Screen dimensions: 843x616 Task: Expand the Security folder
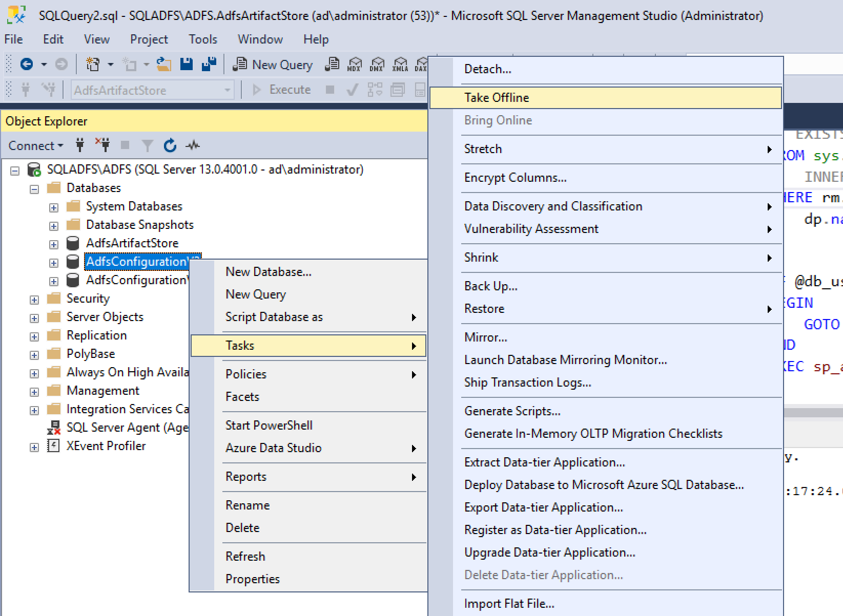34,300
